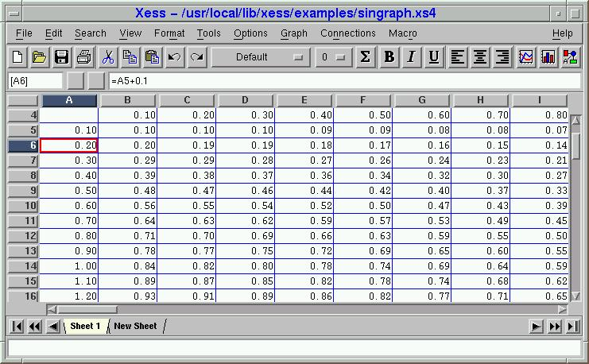Save the spreadsheet with floppy disk icon

coord(62,57)
